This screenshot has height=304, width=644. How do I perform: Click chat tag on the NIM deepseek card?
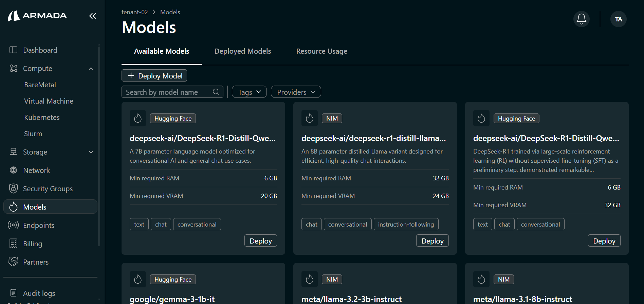coord(312,224)
